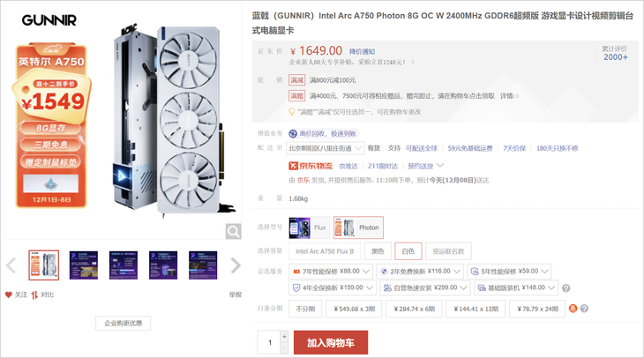Open the delivery address dropdown 北京朝阳区八里庄街道
The width and height of the screenshot is (644, 358).
tap(325, 148)
